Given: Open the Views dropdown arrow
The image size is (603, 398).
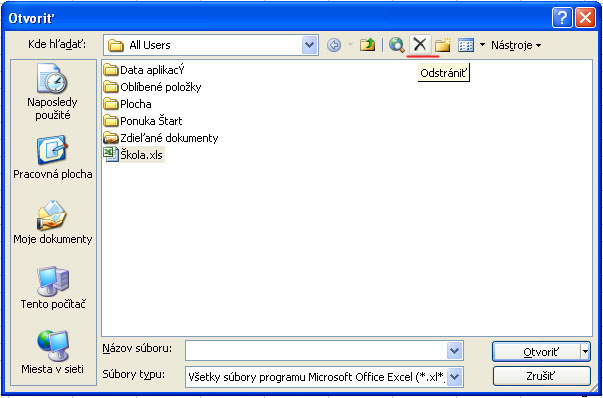Looking at the screenshot, I should point(482,45).
